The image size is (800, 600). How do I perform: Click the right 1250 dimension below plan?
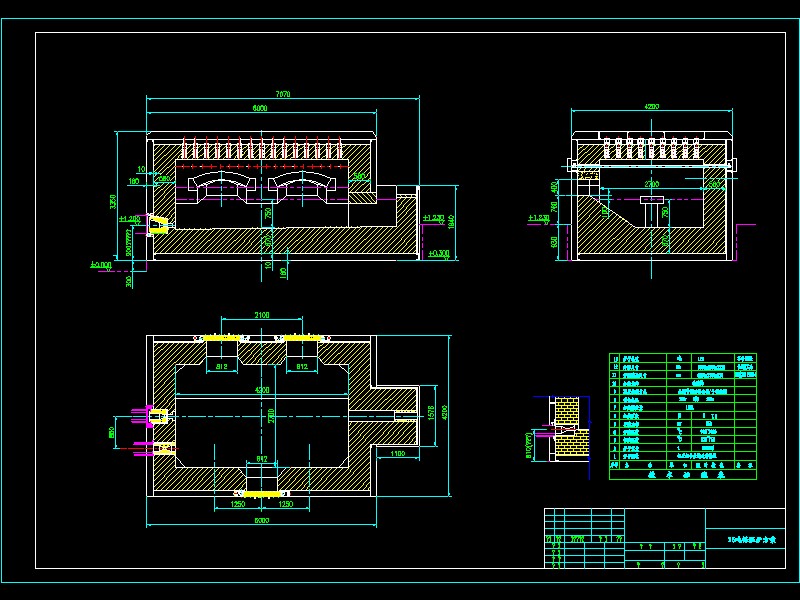click(x=285, y=504)
